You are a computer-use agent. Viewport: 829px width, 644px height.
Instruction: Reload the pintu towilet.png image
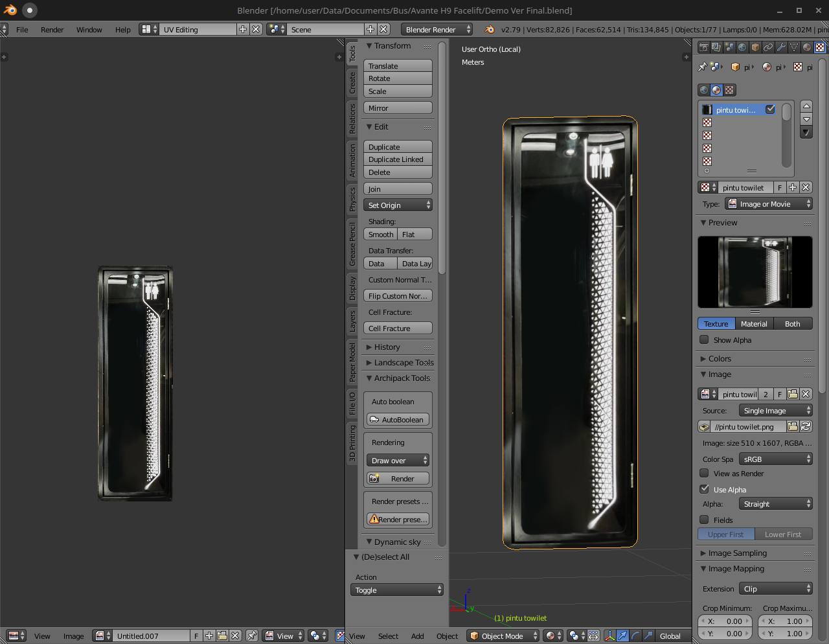806,426
